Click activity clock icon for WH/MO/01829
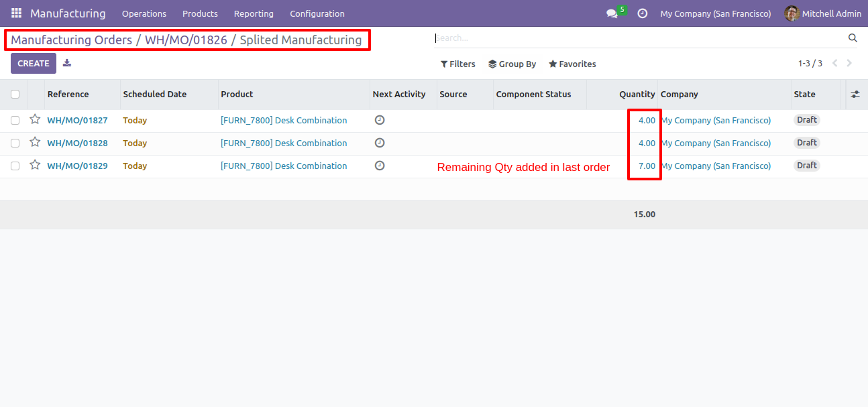 [x=380, y=166]
